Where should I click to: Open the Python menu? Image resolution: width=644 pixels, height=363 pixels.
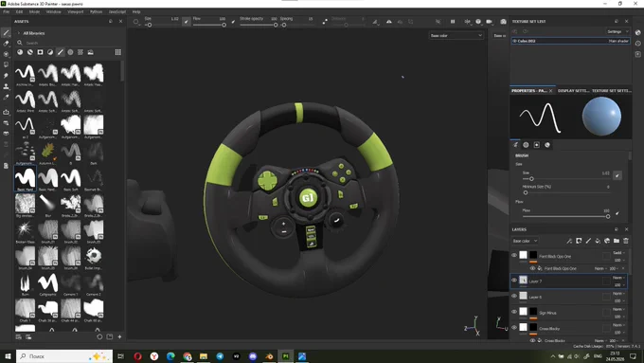[96, 12]
